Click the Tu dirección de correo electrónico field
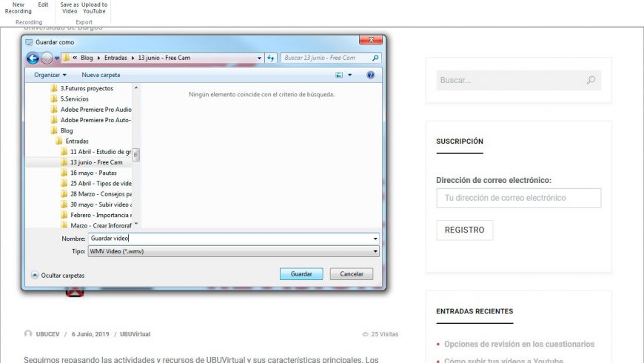 click(x=519, y=198)
